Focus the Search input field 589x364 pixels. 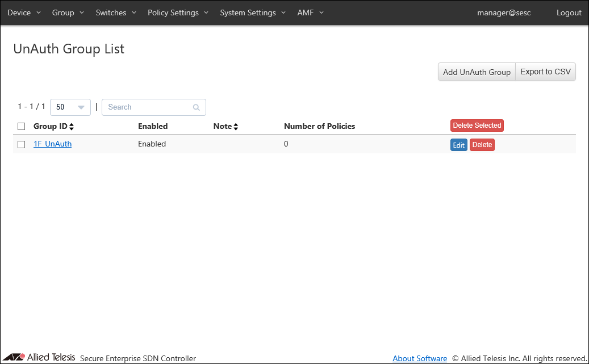point(148,107)
